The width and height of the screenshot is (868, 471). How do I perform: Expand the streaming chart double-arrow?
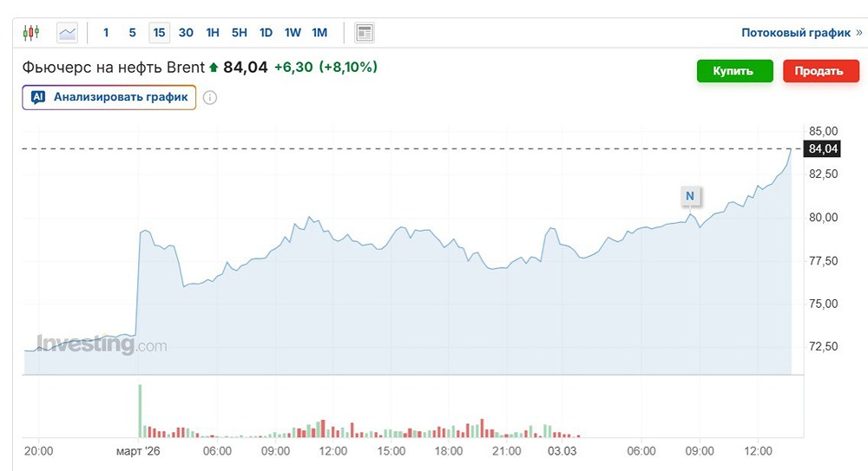[859, 32]
